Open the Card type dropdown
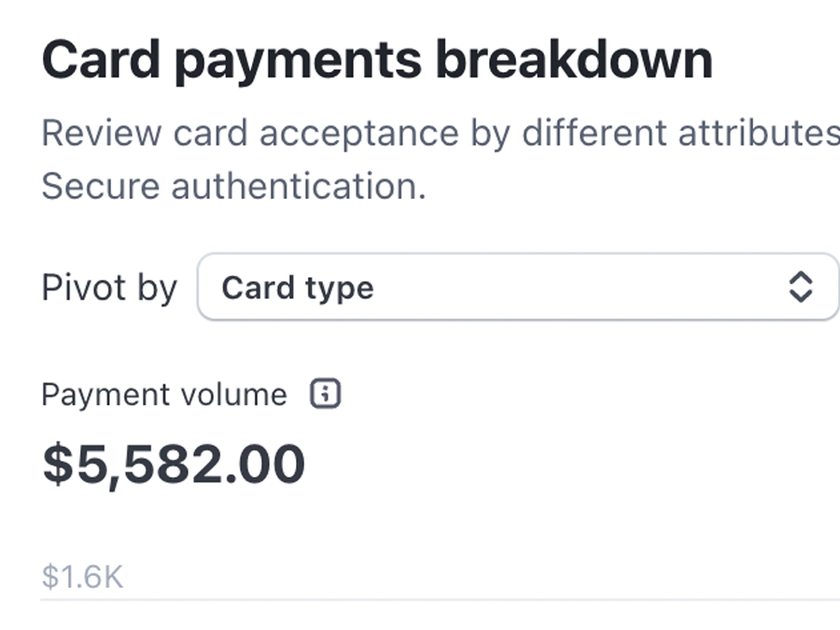This screenshot has height=630, width=840. pos(518,287)
